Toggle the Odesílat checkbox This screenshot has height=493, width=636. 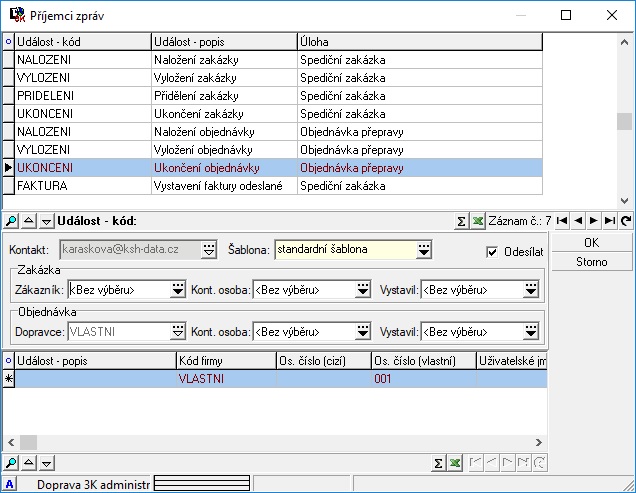[492, 252]
